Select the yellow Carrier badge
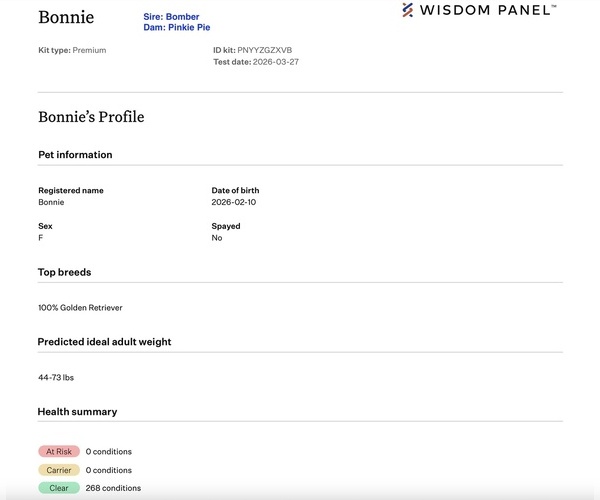The image size is (600, 500). point(58,470)
